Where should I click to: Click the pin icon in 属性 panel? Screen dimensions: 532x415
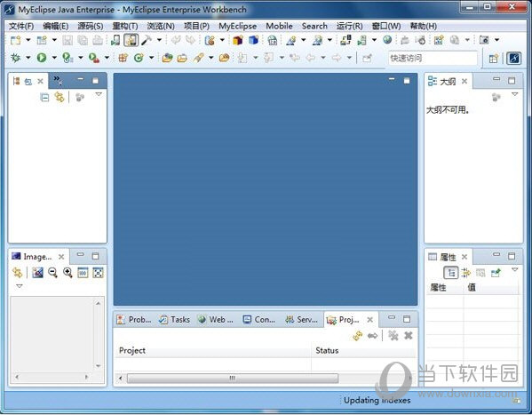click(496, 273)
